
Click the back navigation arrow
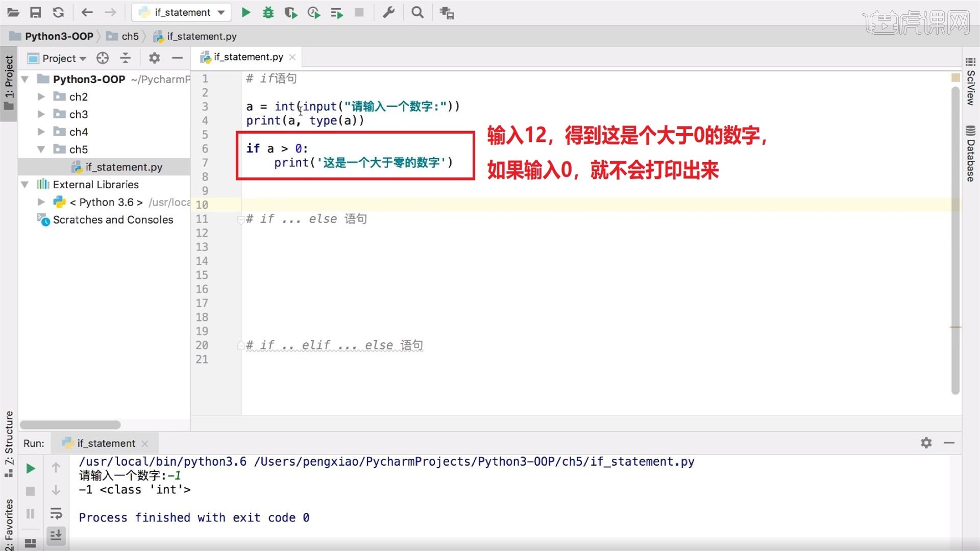pos(87,12)
